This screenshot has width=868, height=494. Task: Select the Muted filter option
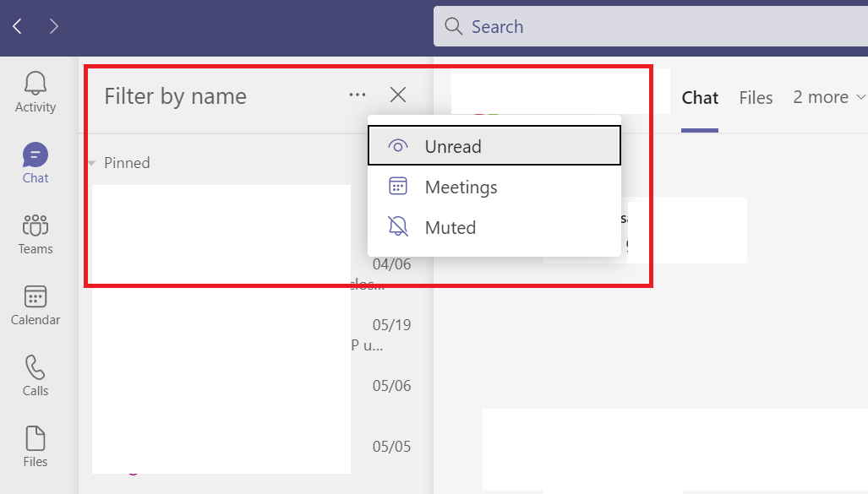pos(494,227)
